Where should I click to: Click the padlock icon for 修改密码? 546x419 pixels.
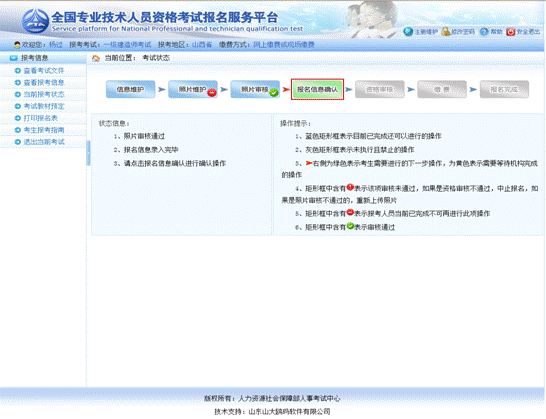coord(445,32)
